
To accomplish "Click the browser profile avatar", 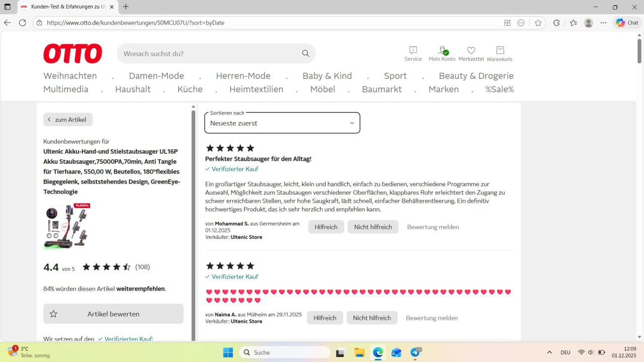I will (589, 23).
